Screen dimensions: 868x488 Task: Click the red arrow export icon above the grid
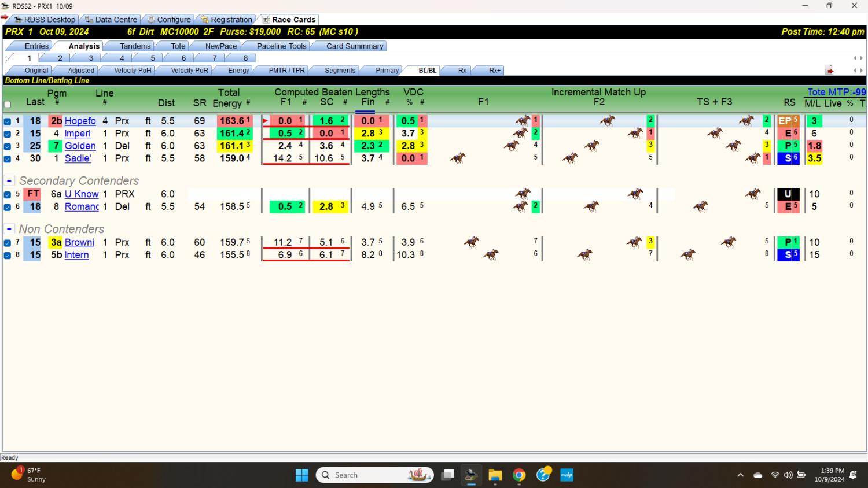[x=830, y=71]
